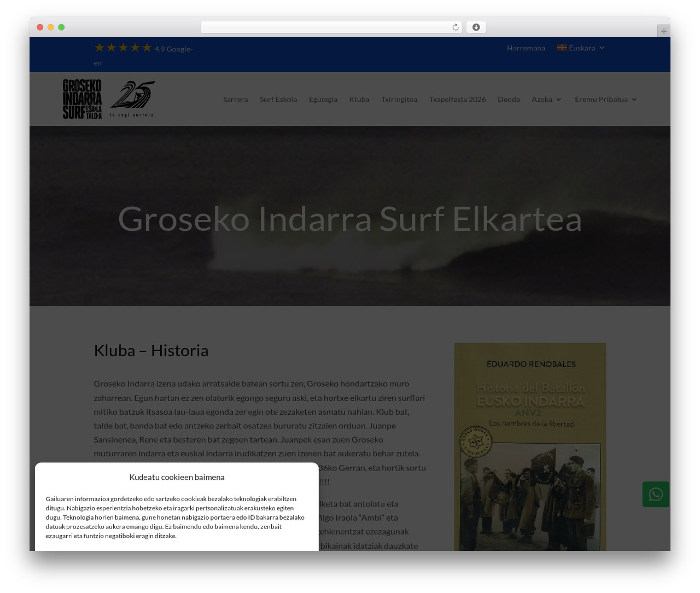This screenshot has height=593, width=700.
Task: Click the Groseko Indarra Surf Elkartea title
Action: click(x=350, y=219)
